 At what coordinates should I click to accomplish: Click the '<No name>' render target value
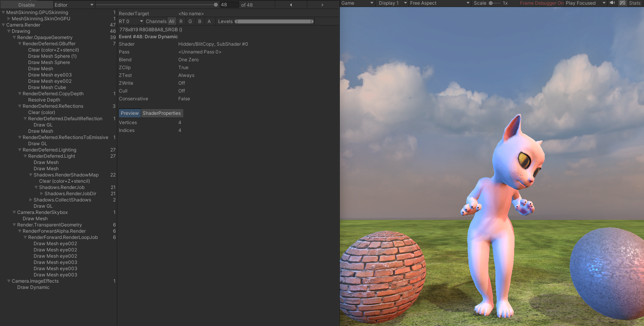pos(191,14)
